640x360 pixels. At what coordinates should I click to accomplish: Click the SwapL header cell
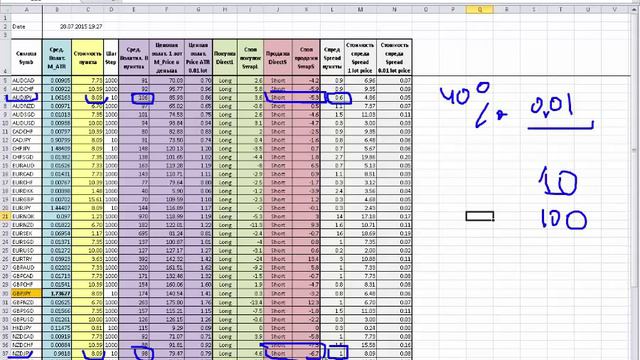pos(250,58)
